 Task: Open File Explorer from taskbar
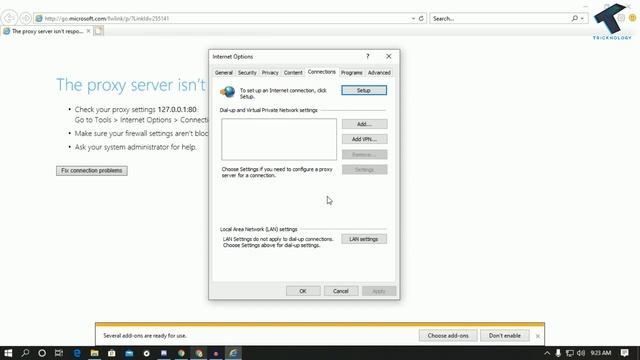click(x=94, y=353)
